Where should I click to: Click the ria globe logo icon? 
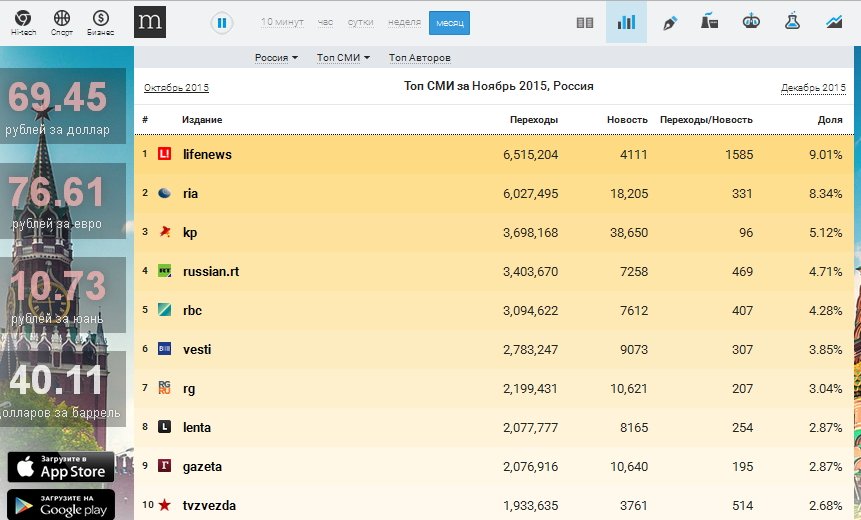tap(165, 193)
